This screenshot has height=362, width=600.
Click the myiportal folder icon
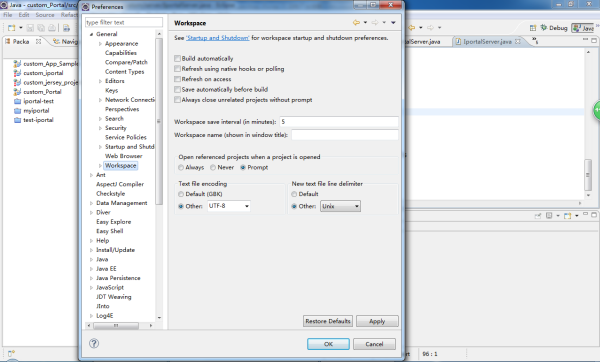17,111
